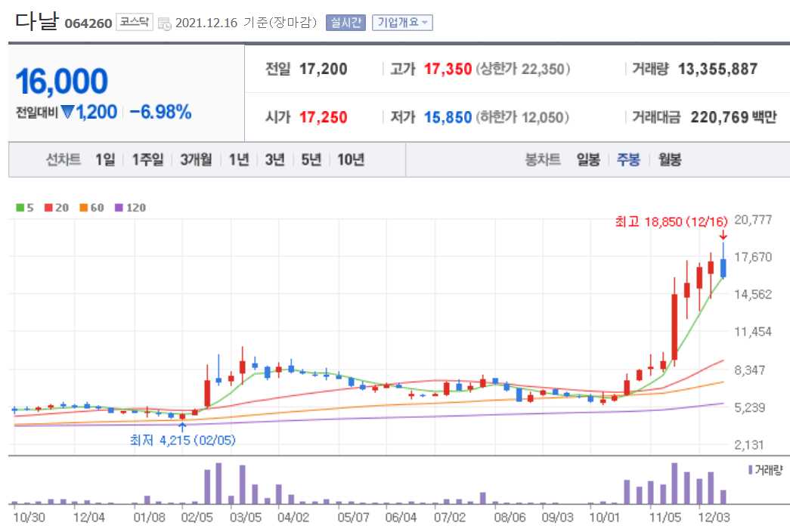Click the chart icon beside the stock code
Viewport: 790px width, 532px height.
(163, 23)
